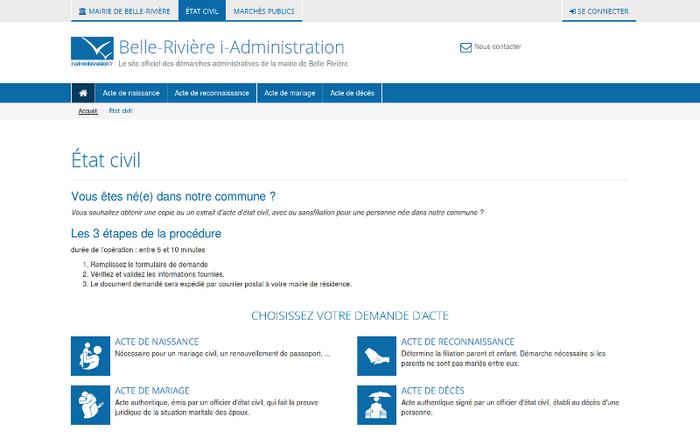
Task: Click the envelope icon beside Nous contacter
Action: [x=465, y=47]
